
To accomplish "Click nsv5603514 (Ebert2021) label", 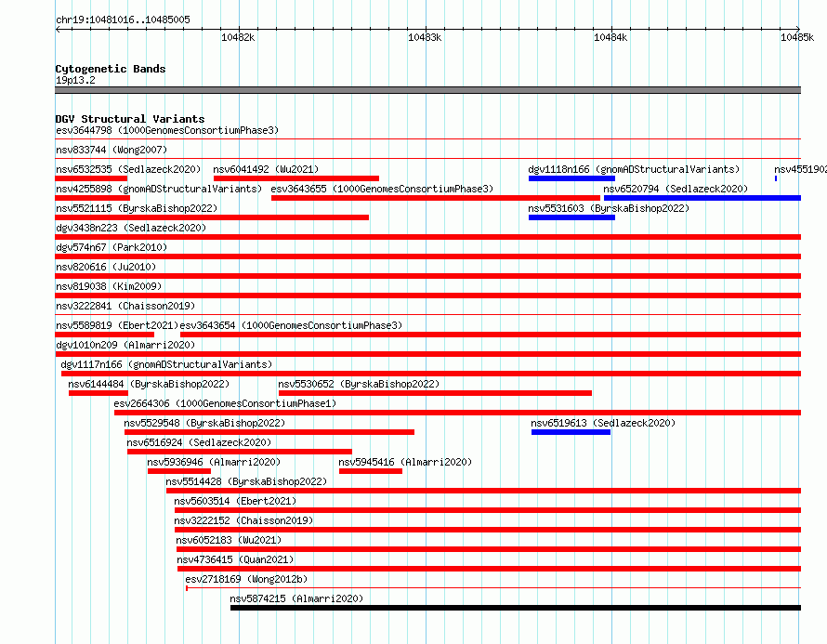I will [x=235, y=501].
